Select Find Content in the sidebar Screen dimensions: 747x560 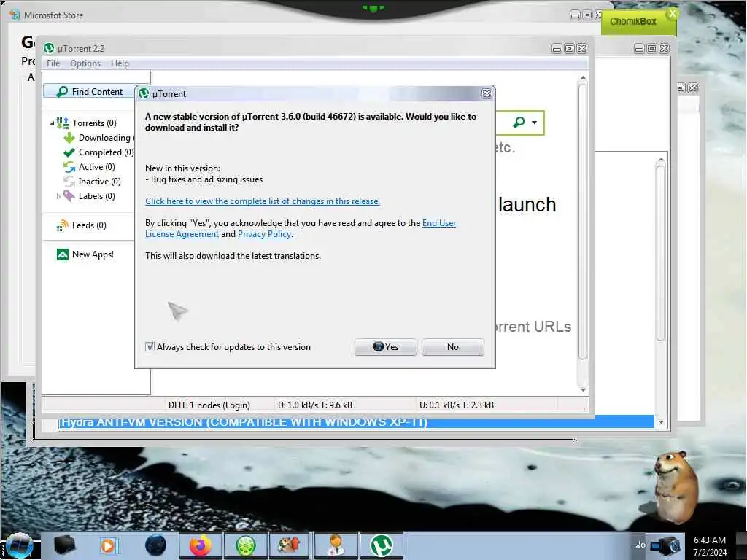90,91
